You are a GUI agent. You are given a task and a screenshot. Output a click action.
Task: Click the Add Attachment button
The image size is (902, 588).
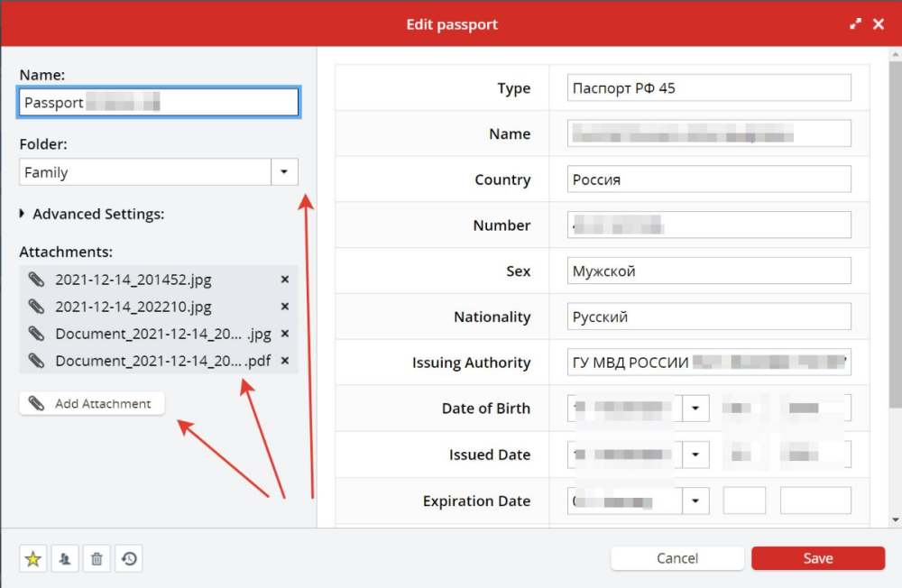click(x=92, y=403)
